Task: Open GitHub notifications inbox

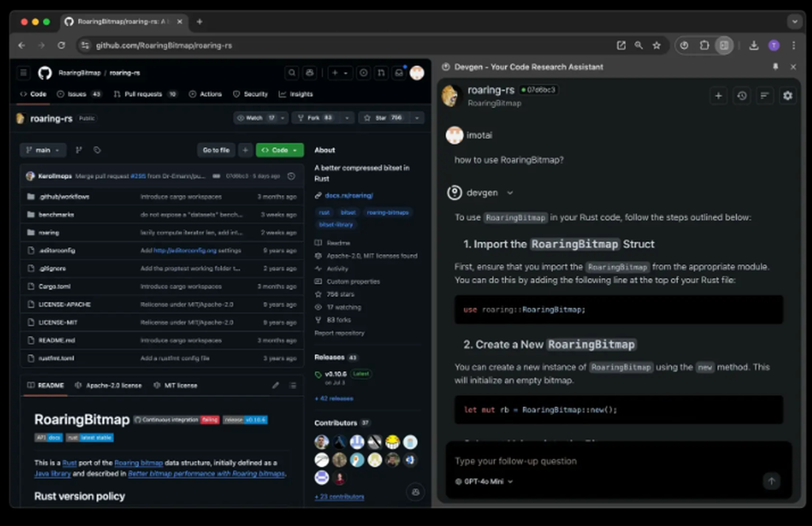Action: [x=399, y=73]
